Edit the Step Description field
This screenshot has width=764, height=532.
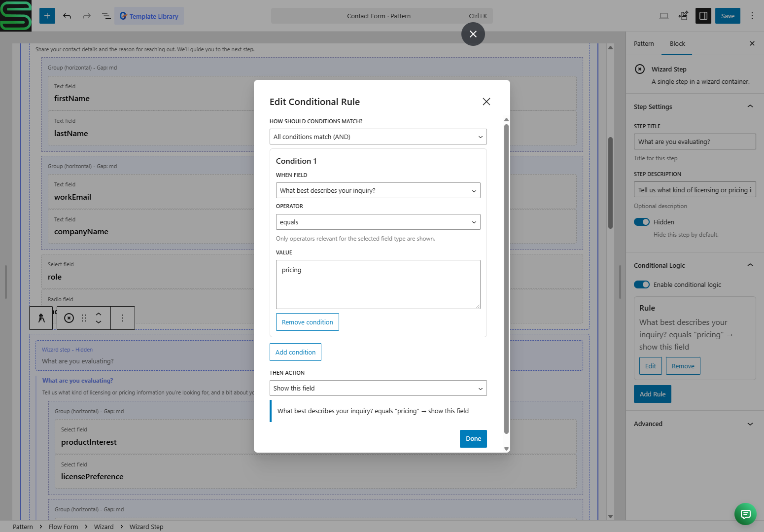[695, 190]
